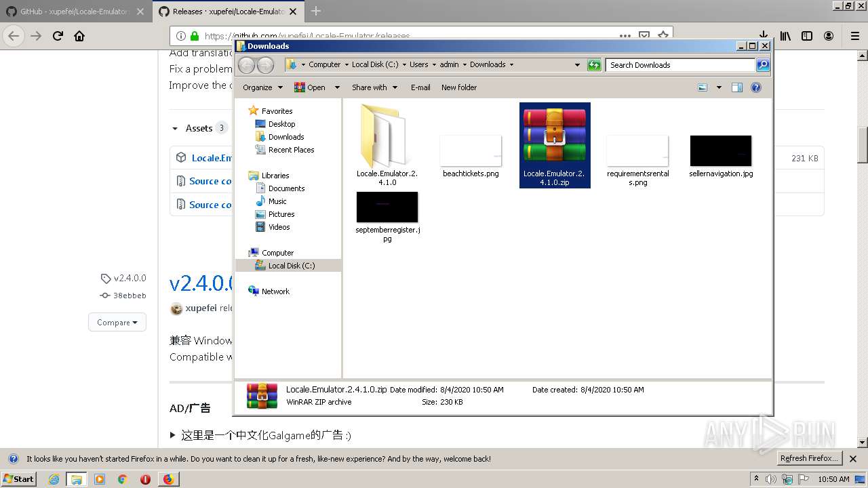Create a New folder
The image size is (868, 488).
point(459,87)
